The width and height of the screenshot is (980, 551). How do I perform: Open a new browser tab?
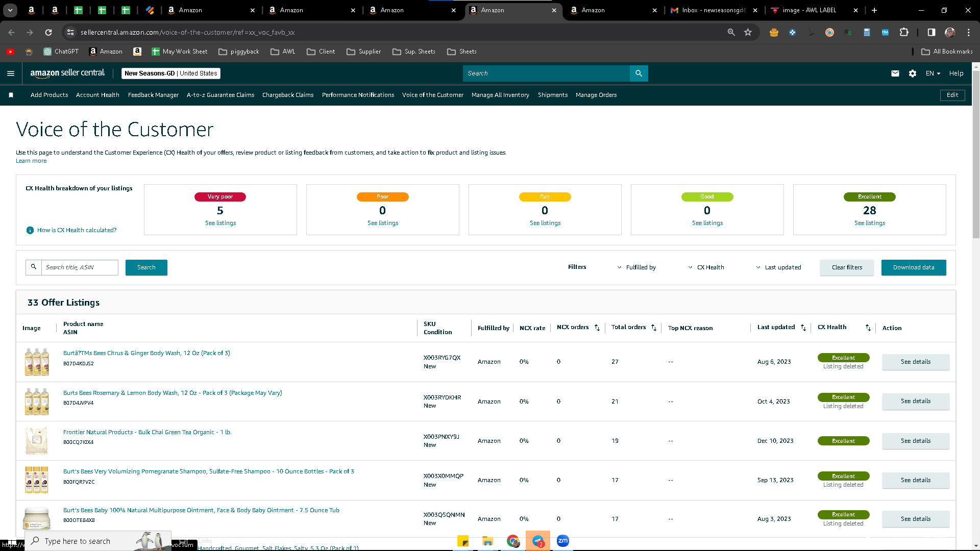[x=874, y=10]
